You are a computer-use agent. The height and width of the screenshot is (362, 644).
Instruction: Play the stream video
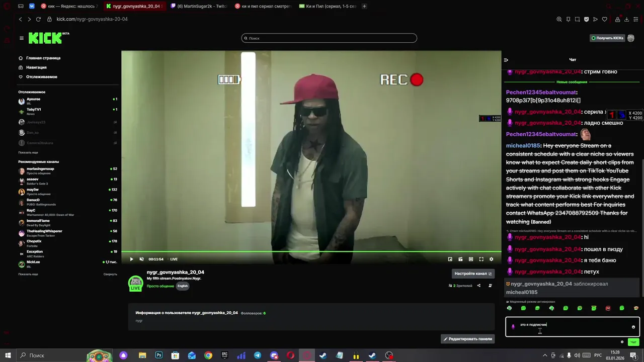click(x=131, y=259)
